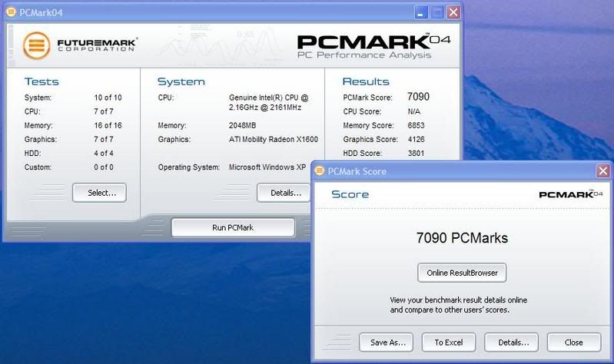Click the PCMark Score value 7090
The image size is (614, 364).
point(418,97)
